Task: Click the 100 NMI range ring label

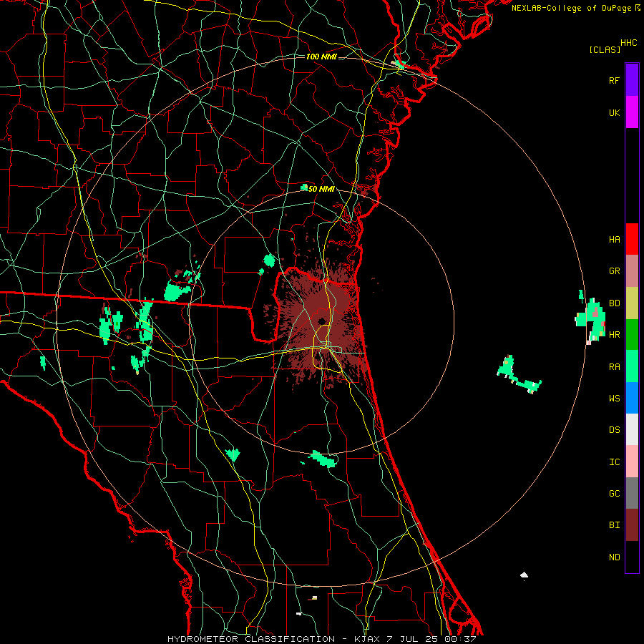Action: [x=321, y=57]
